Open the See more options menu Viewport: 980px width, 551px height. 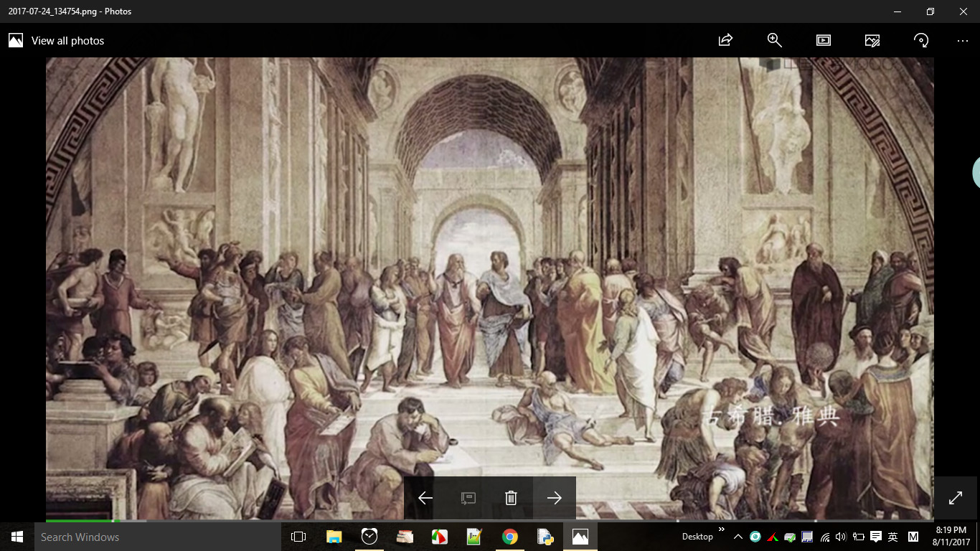pyautogui.click(x=963, y=41)
